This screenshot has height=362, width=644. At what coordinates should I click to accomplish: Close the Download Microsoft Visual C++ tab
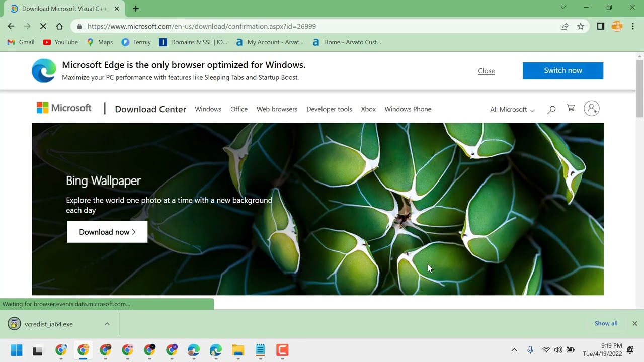click(118, 9)
